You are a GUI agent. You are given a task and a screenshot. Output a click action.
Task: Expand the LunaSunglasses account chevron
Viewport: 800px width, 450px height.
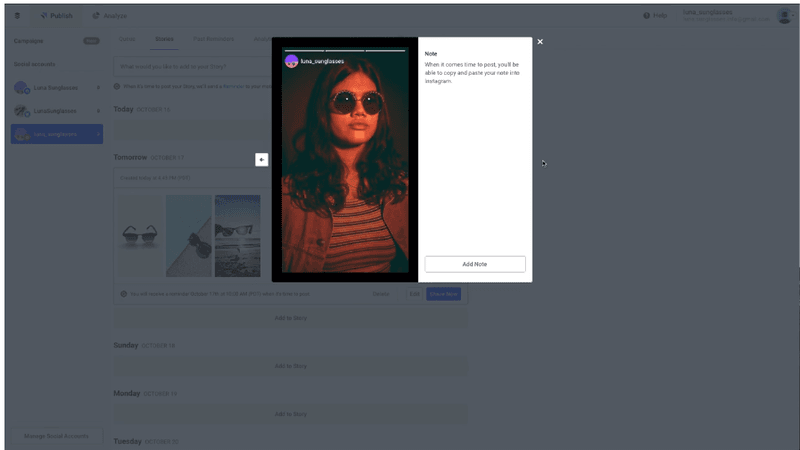(98, 111)
